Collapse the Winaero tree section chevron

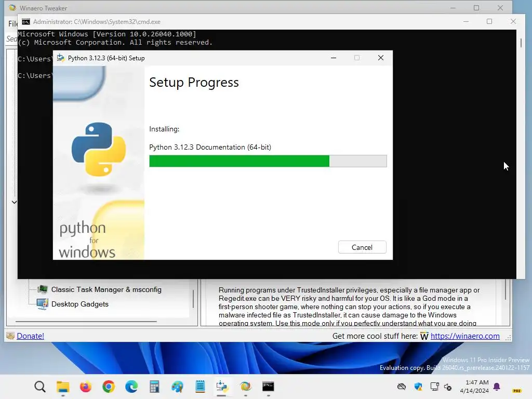14,202
